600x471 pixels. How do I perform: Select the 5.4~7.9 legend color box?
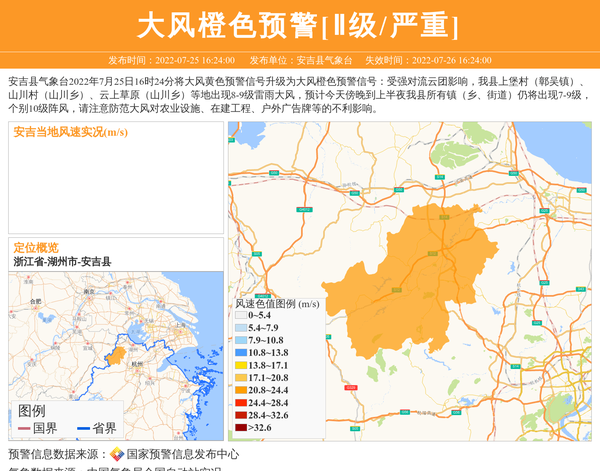tap(241, 328)
